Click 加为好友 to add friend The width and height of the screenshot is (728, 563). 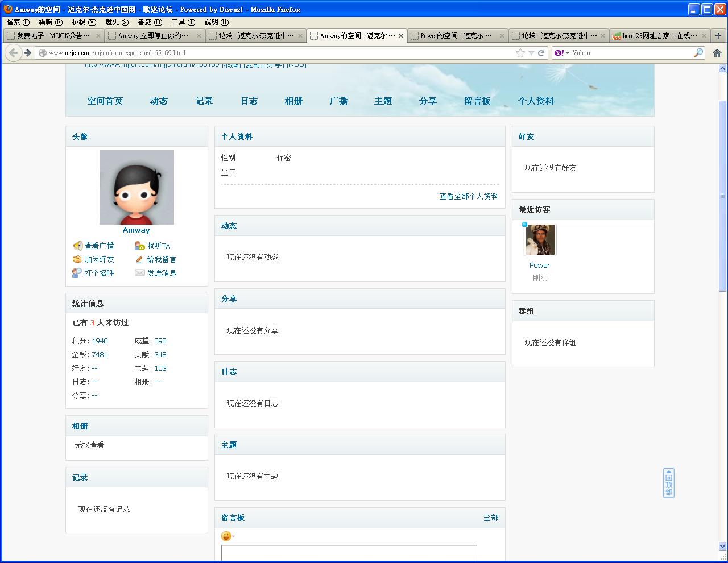[99, 259]
